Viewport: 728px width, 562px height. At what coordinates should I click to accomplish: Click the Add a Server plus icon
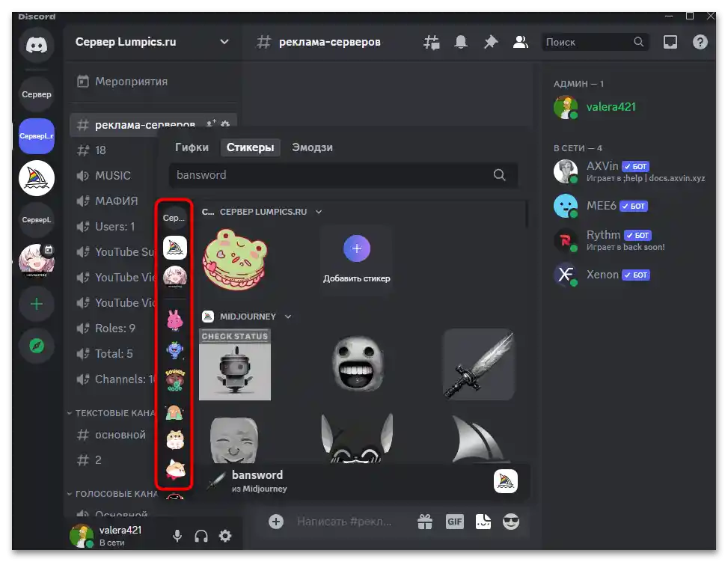pyautogui.click(x=36, y=305)
